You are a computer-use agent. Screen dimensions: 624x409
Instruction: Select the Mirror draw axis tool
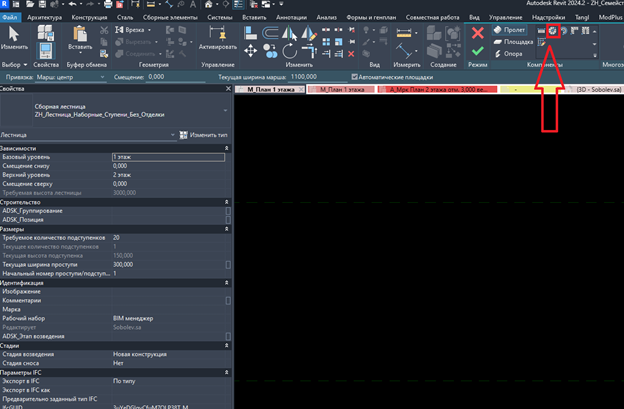click(309, 33)
